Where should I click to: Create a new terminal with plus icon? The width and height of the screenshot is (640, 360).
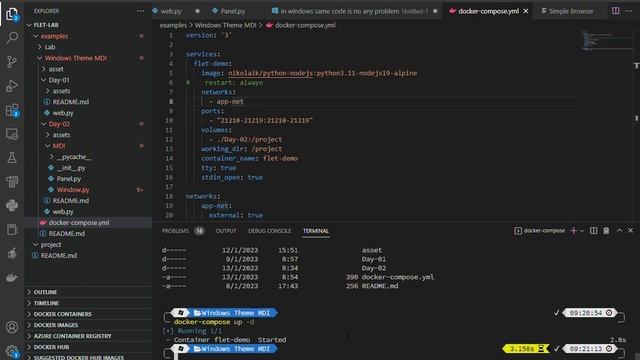573,231
